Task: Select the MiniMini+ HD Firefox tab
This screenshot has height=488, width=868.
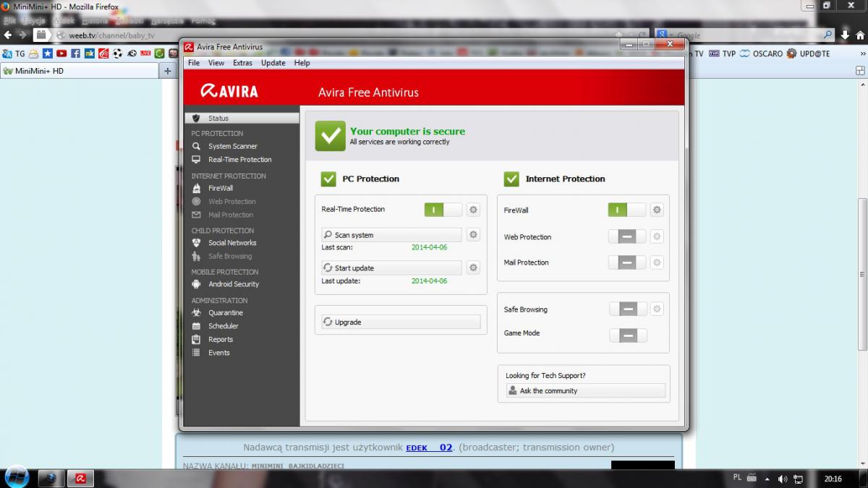Action: 79,71
